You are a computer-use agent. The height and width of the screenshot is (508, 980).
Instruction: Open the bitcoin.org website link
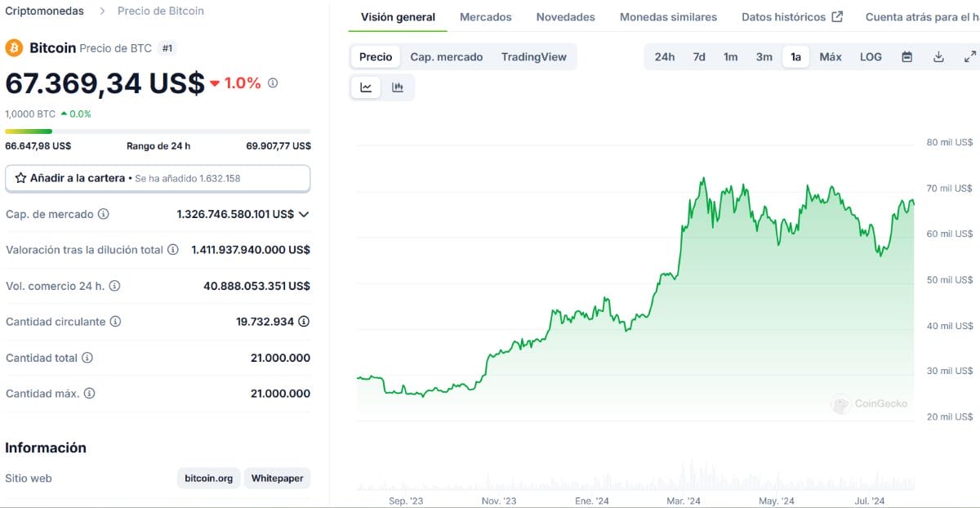coord(208,478)
